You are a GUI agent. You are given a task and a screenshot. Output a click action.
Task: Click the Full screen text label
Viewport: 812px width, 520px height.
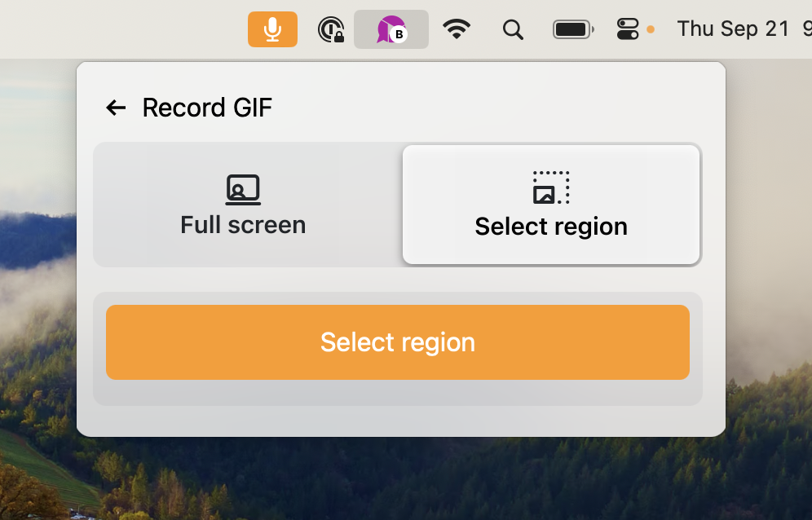[243, 225]
